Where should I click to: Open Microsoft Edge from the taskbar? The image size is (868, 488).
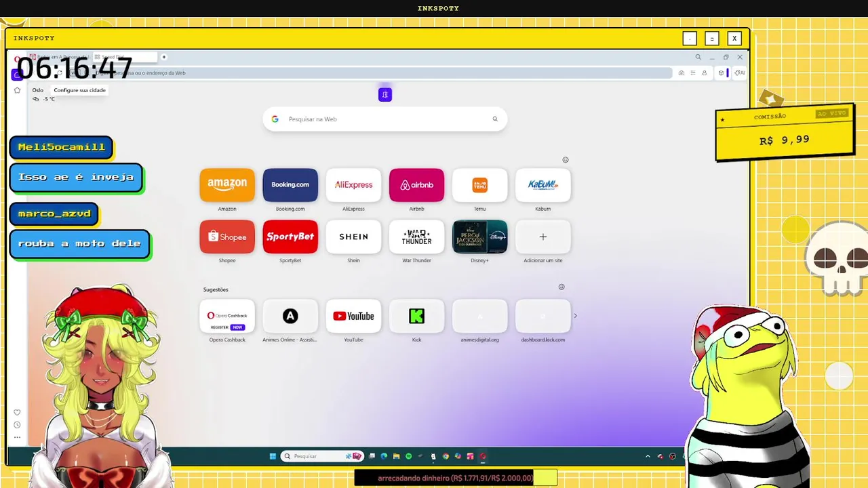(x=384, y=456)
